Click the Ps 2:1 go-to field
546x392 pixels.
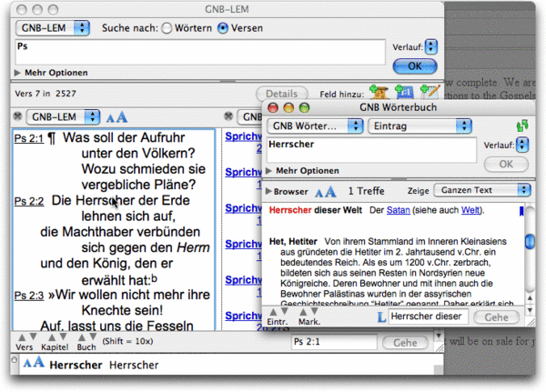[x=334, y=342]
